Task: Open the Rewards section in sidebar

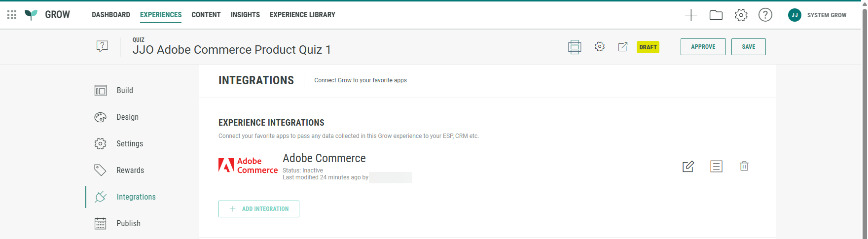Action: click(130, 171)
